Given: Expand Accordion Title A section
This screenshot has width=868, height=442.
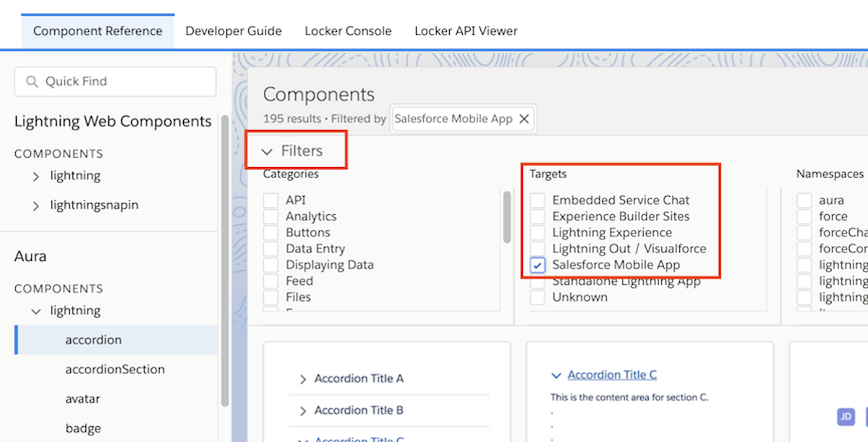Looking at the screenshot, I should (x=303, y=379).
